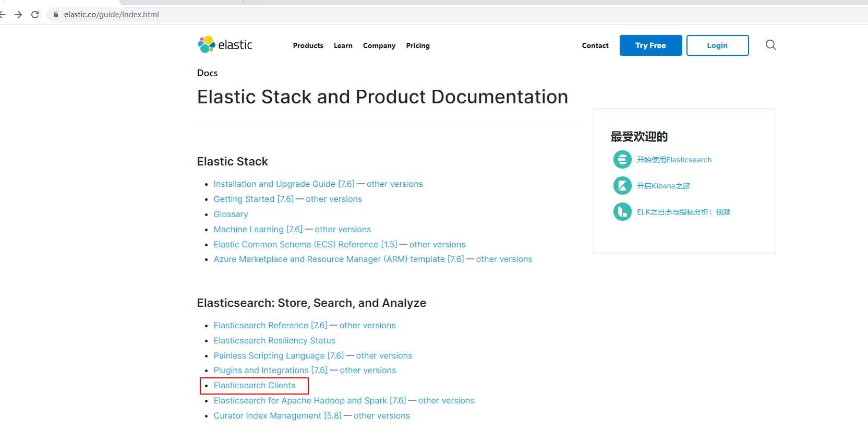Open other versions of Azure Marketplace template
868x441 pixels.
(x=504, y=259)
